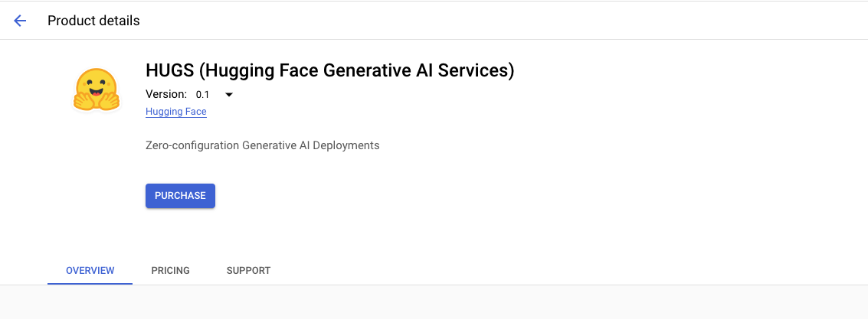
Task: Click the HUGS product name heading
Action: [329, 70]
